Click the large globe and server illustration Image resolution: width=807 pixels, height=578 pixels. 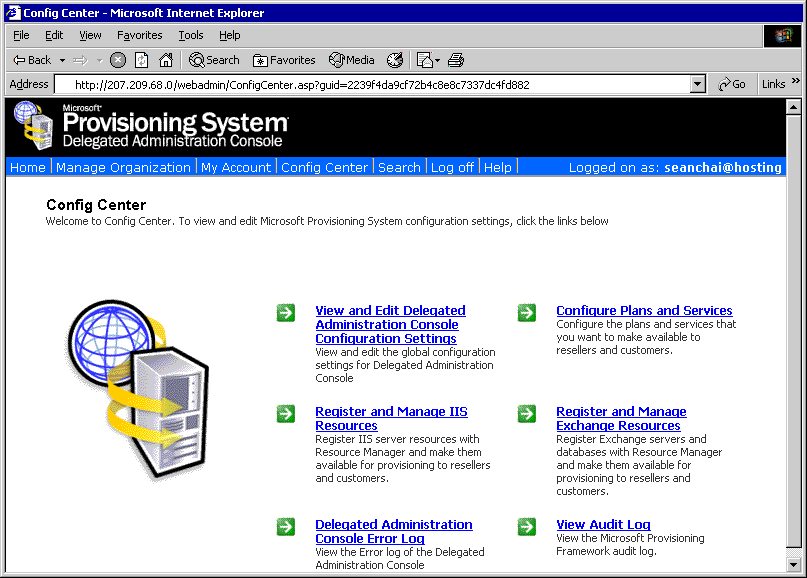(138, 388)
